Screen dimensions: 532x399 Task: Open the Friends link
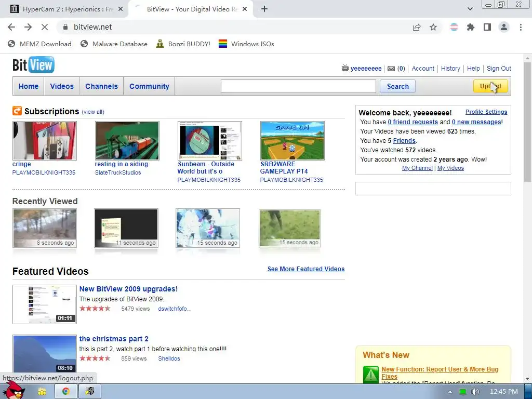click(404, 140)
